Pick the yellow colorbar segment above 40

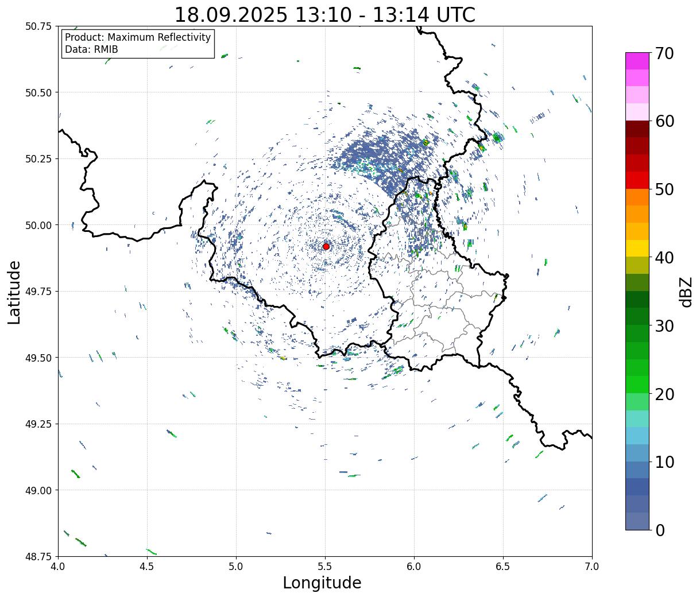(637, 249)
